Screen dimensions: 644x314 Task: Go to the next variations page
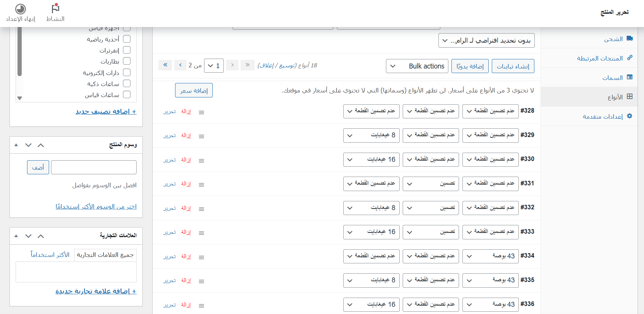click(x=180, y=65)
